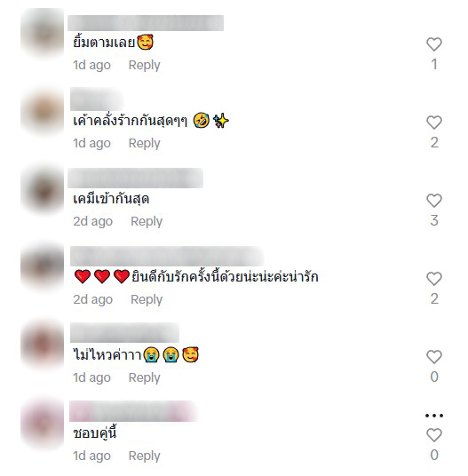Reply to the เคมีเข้ากันสุด comment
Screen dimensions: 468x476
click(147, 221)
